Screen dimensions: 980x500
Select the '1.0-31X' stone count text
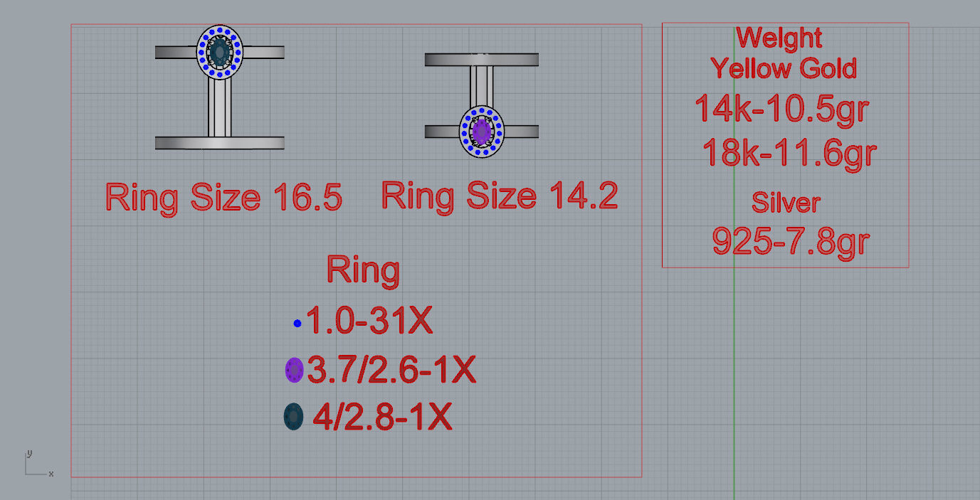coord(369,321)
